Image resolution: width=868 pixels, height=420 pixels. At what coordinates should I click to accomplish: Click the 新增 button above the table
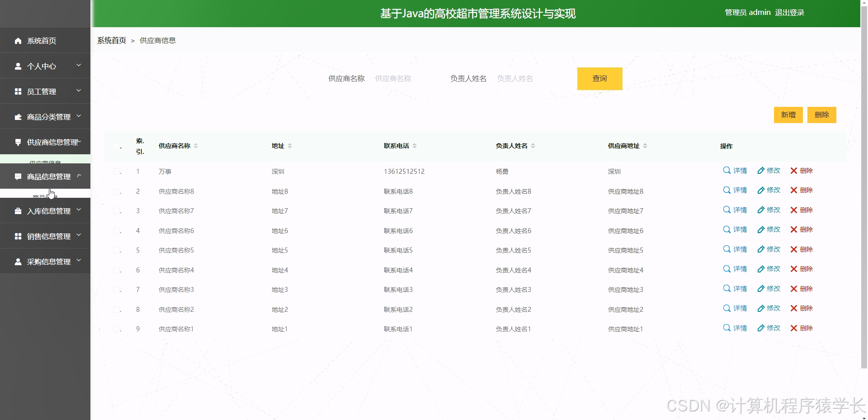(788, 115)
